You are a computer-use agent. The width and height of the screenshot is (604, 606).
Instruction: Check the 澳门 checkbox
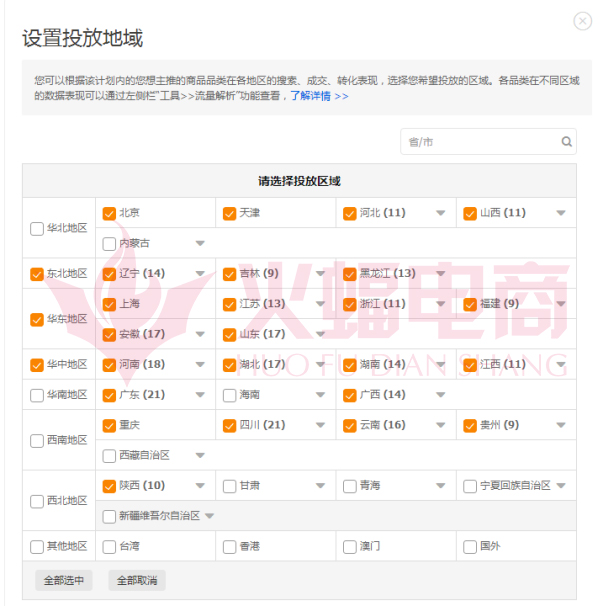(350, 547)
